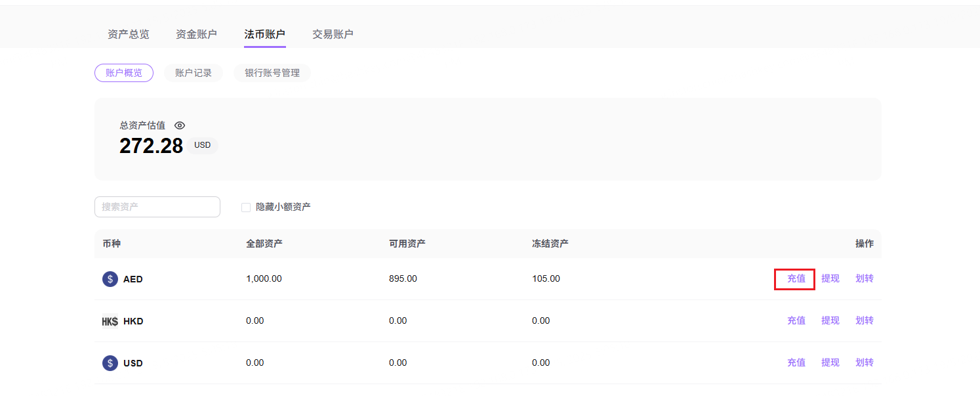980x396 pixels.
Task: Click the HKD currency icon
Action: pyautogui.click(x=110, y=321)
